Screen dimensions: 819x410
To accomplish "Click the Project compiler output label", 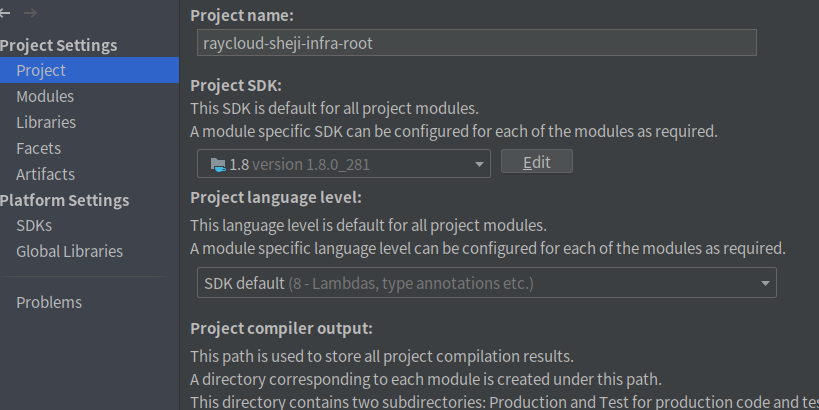I will [x=281, y=328].
